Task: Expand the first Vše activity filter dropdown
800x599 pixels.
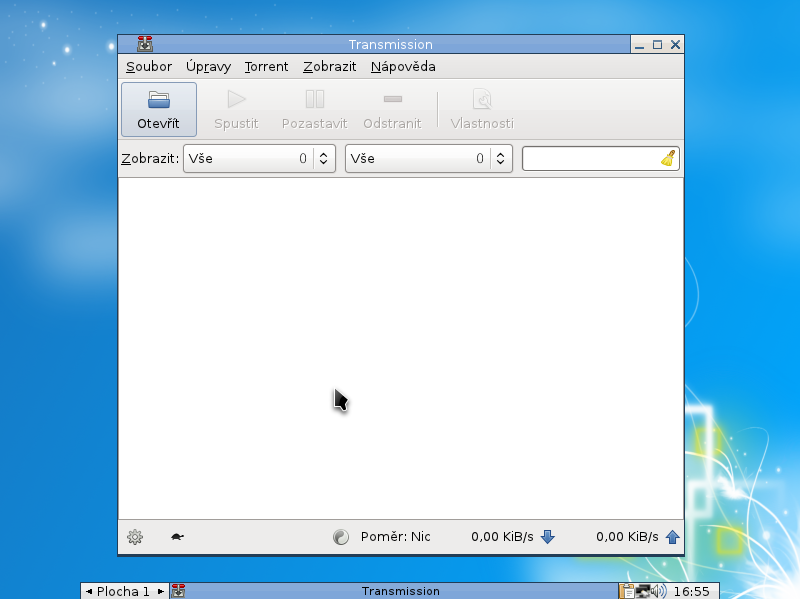Action: coord(259,159)
